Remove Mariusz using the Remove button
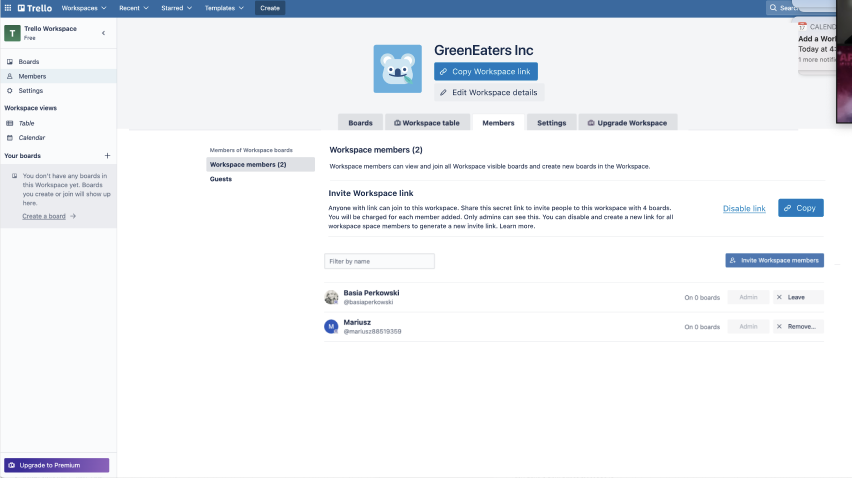Image resolution: width=852 pixels, height=478 pixels. tap(797, 327)
